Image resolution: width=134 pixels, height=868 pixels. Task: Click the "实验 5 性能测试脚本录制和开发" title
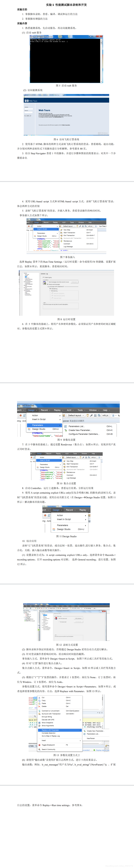click(x=67, y=5)
